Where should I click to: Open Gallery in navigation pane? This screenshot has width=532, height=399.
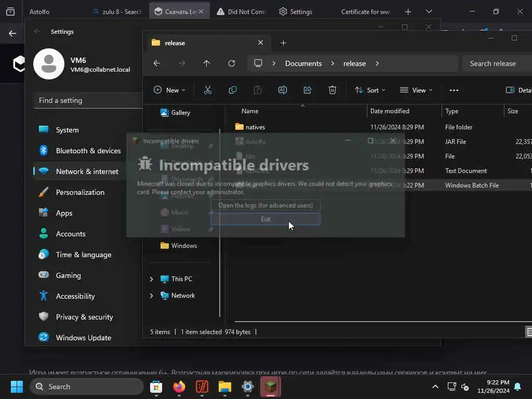(x=176, y=113)
